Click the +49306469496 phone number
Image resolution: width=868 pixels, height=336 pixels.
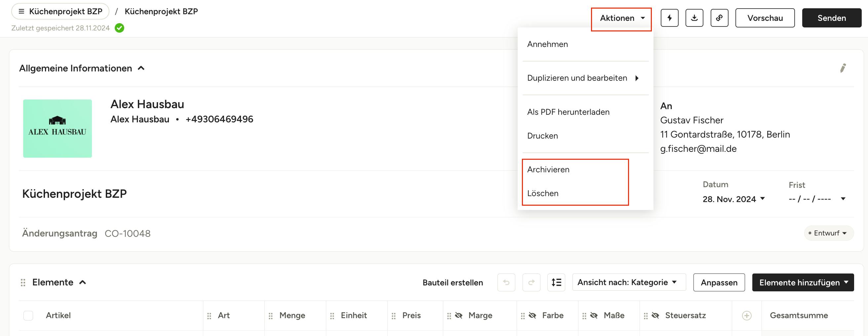pyautogui.click(x=219, y=119)
